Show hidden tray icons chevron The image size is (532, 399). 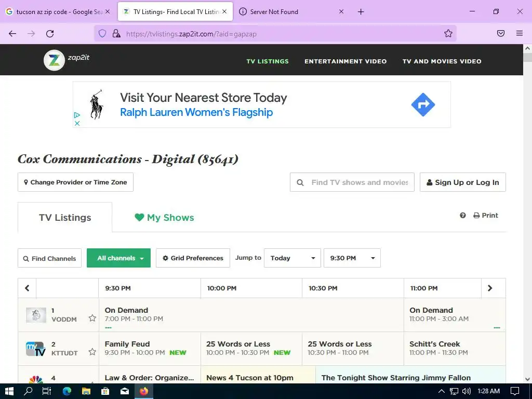coord(442,391)
